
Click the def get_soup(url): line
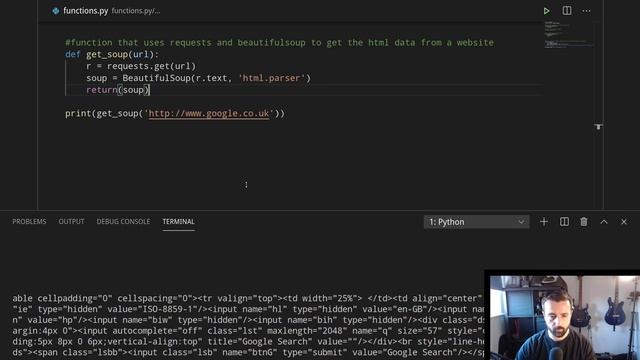[x=112, y=54]
